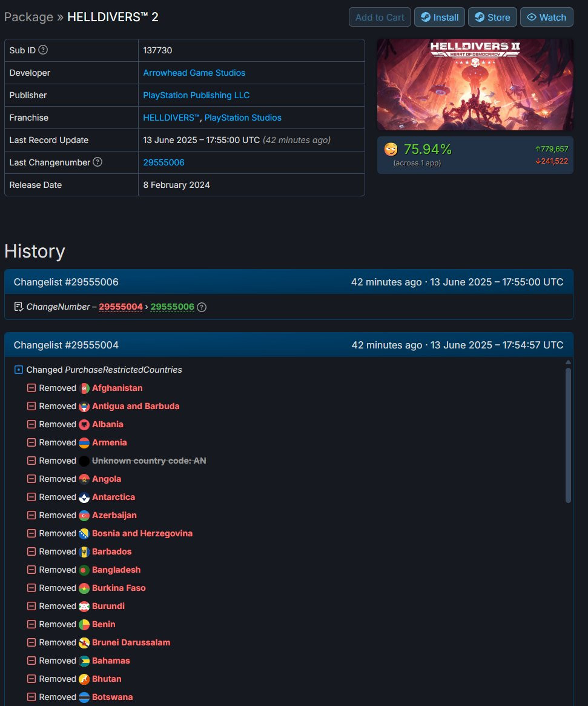
Task: Open the Store page button
Action: pyautogui.click(x=493, y=17)
